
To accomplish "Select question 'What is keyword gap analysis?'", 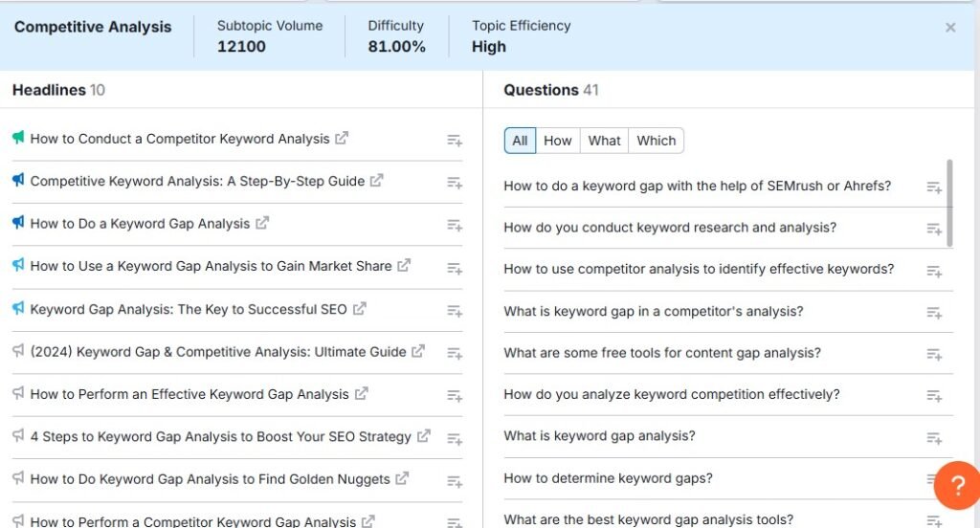I will (599, 435).
